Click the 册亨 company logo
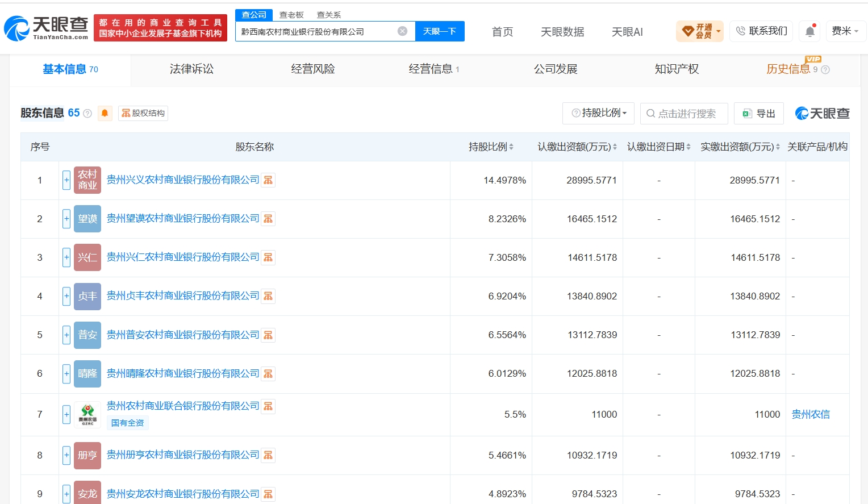 tap(87, 455)
